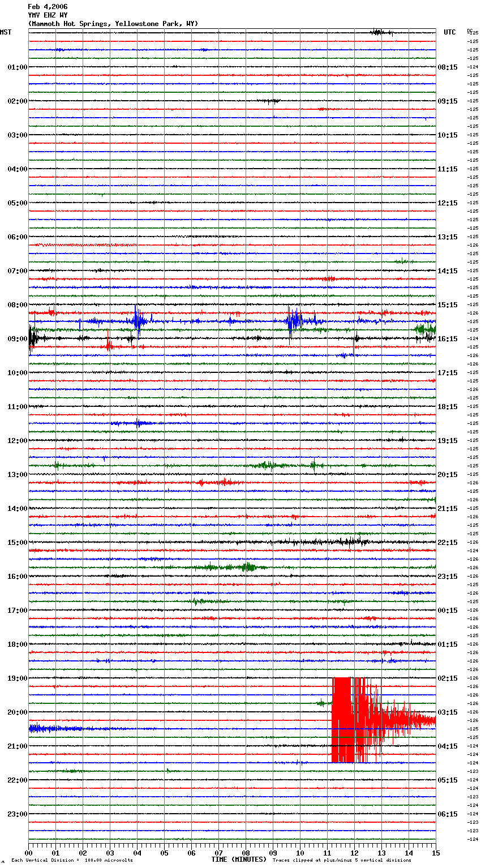
Task: Click the "12:00" MST hour label
Action: click(17, 441)
